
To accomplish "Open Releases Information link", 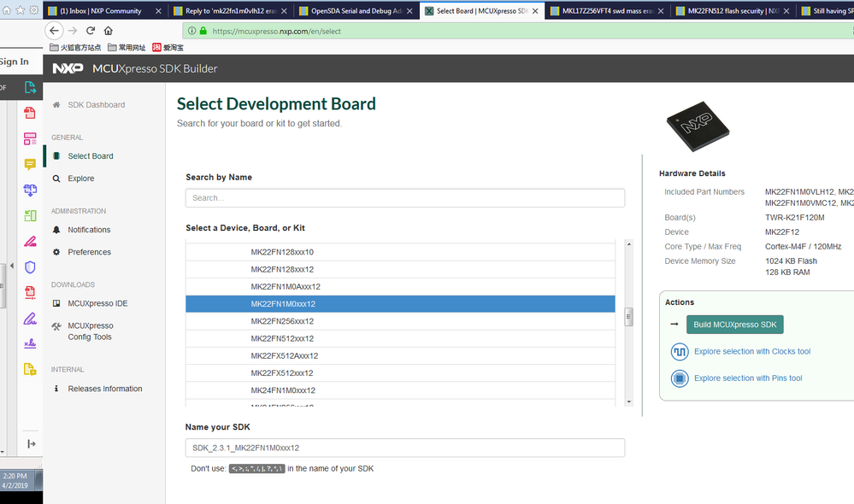I will (x=105, y=389).
